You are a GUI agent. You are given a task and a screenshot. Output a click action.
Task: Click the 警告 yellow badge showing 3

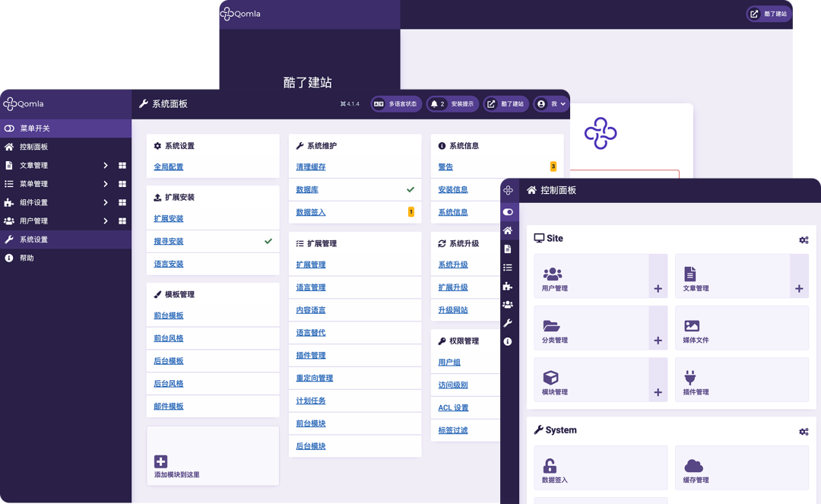pyautogui.click(x=553, y=166)
